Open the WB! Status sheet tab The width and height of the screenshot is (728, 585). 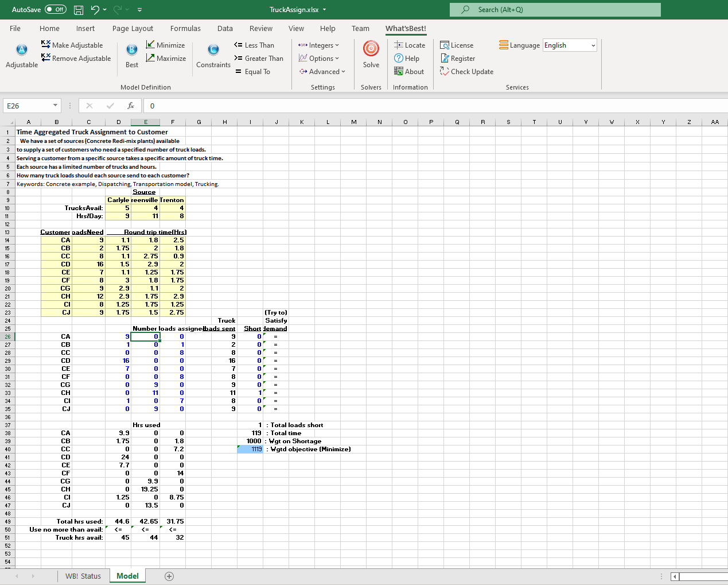83,576
